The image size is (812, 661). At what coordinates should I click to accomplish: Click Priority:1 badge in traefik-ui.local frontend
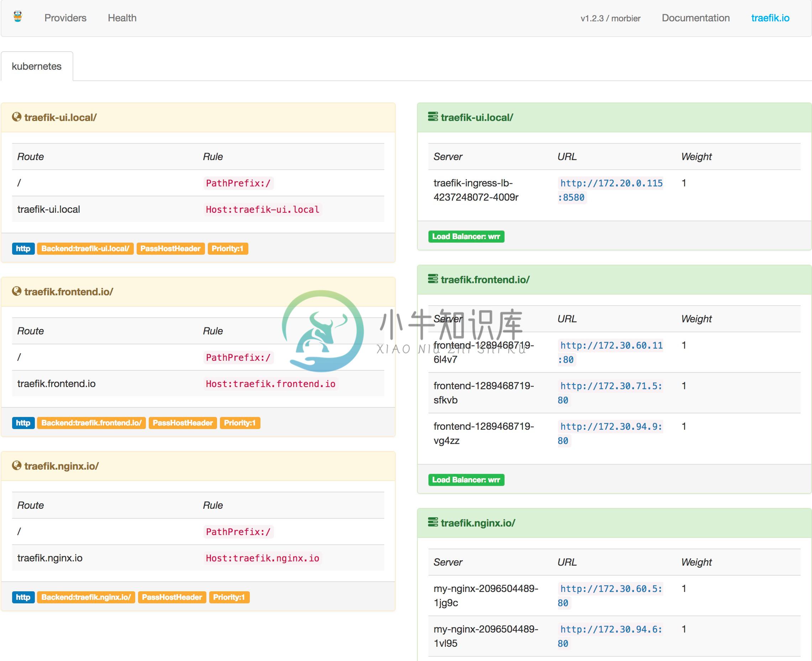(228, 249)
